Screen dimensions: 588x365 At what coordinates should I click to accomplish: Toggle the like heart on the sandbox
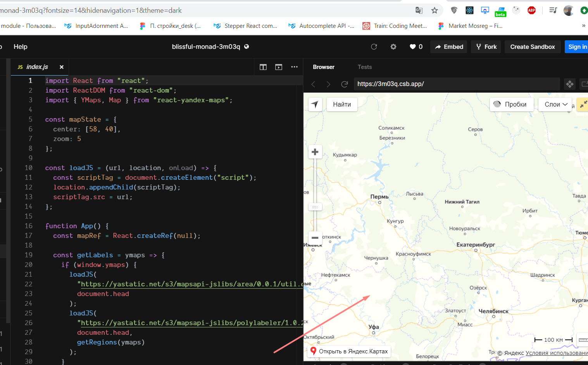(412, 46)
